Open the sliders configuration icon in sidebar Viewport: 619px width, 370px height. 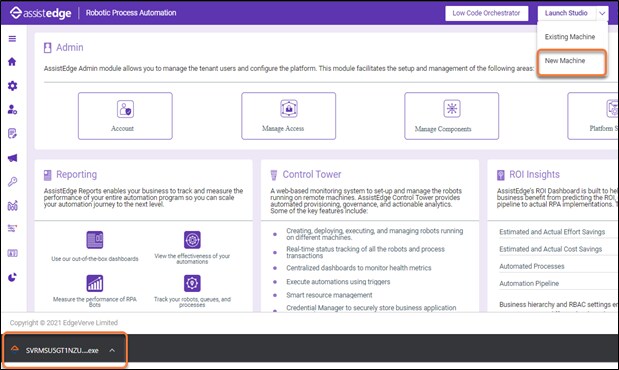point(12,229)
